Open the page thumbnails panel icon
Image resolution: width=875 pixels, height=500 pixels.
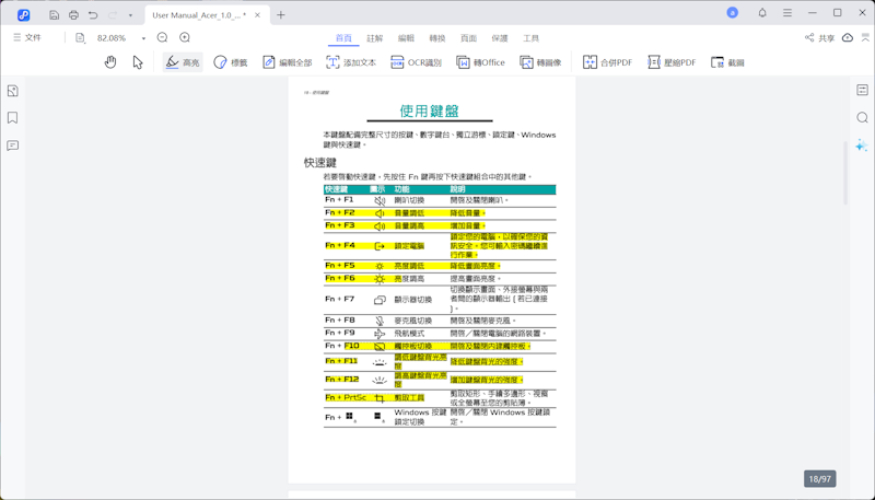(x=13, y=90)
